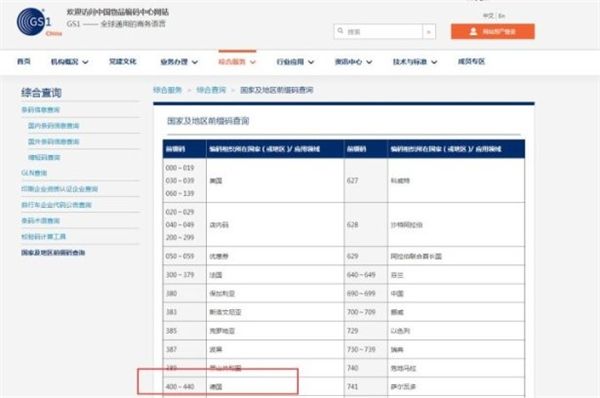The height and width of the screenshot is (398, 600).
Task: Expand the 业务办理 menu chevron
Action: [195, 62]
